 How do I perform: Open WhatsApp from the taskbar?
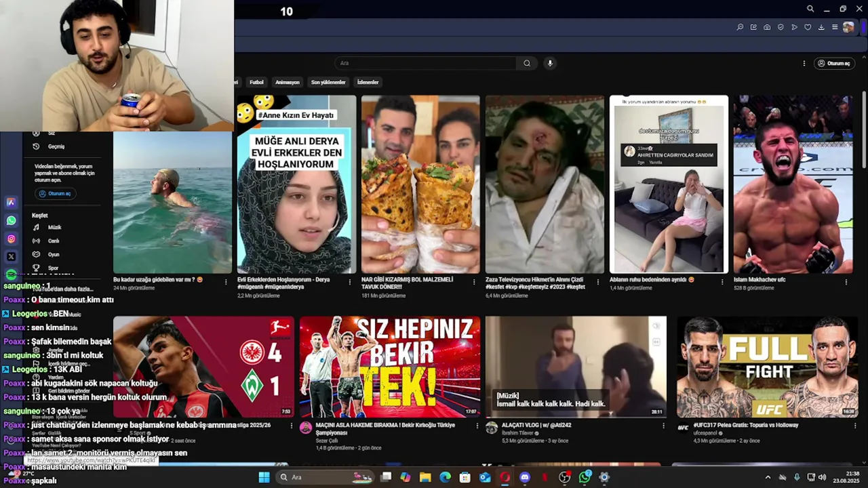point(585,477)
